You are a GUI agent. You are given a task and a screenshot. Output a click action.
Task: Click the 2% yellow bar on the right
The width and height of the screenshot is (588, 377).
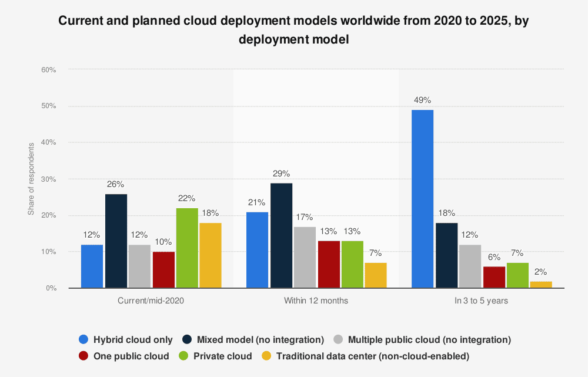[540, 285]
